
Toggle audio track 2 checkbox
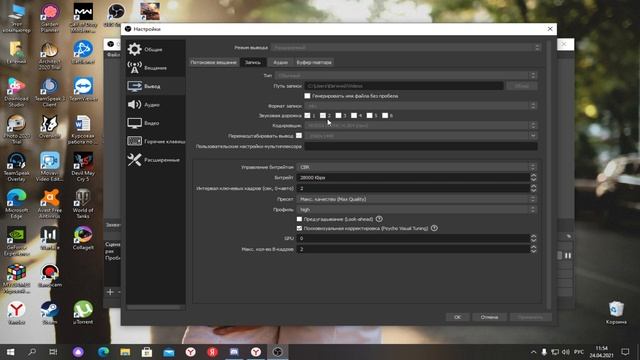(323, 116)
